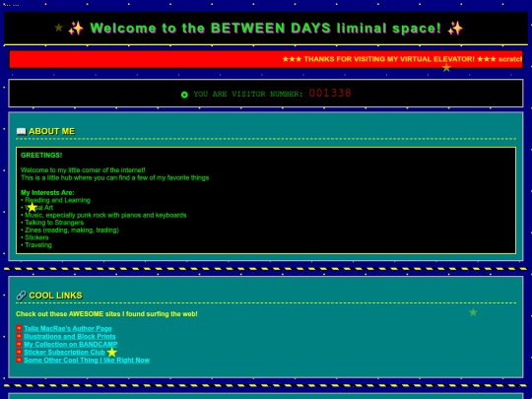Click 'Talking to Strangers' interest item
Screen dimensions: 532x399
[x=54, y=223]
